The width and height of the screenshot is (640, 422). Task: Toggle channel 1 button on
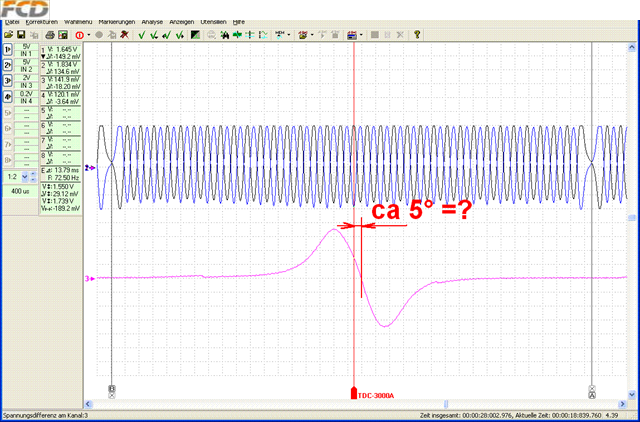[8, 50]
